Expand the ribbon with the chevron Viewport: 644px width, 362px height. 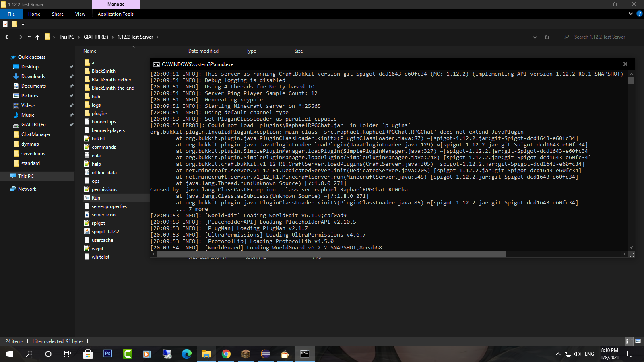630,14
